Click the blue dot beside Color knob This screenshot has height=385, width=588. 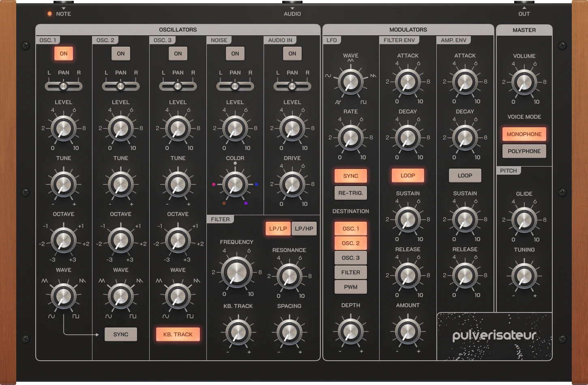tap(256, 184)
